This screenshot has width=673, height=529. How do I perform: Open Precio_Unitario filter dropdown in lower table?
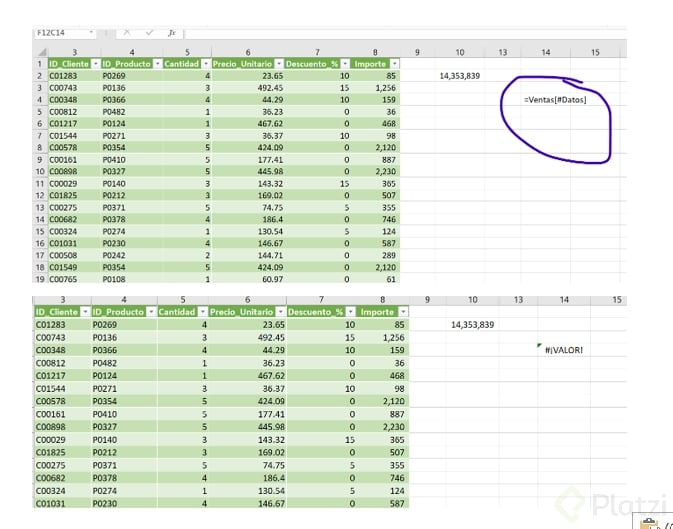pyautogui.click(x=281, y=312)
